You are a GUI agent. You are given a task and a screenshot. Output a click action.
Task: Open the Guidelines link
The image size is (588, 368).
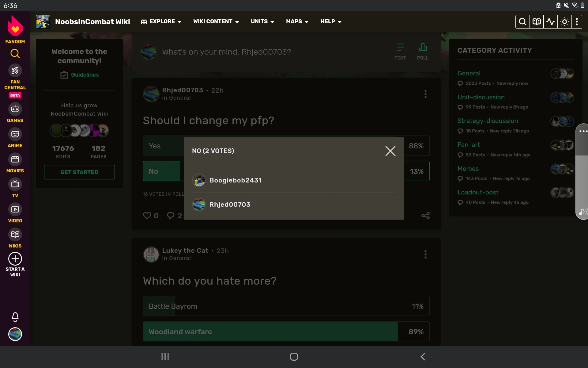pyautogui.click(x=85, y=75)
